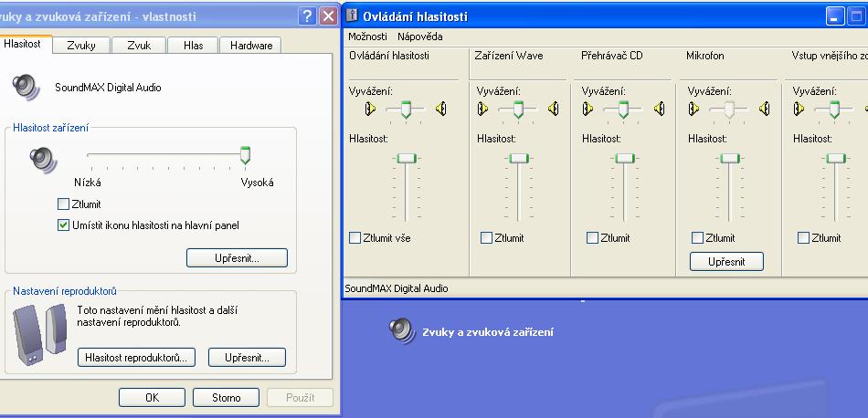Click the Zvuky a zvuková zařízení desktop icon
The image size is (868, 418).
coord(402,330)
